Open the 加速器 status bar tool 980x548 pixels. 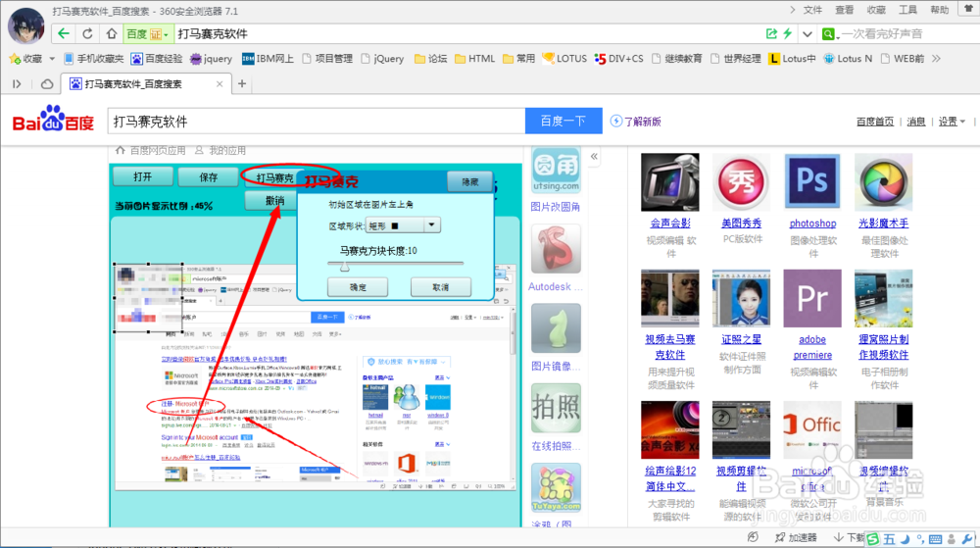(x=796, y=537)
